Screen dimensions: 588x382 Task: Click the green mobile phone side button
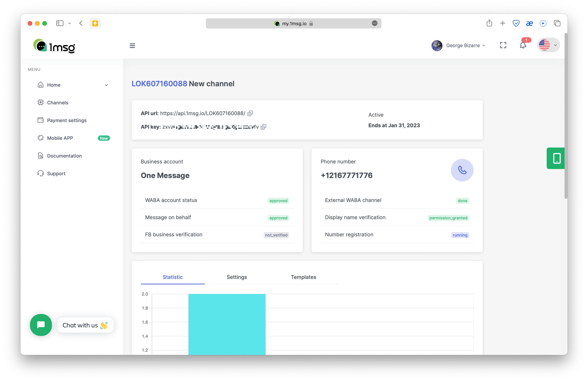coord(556,158)
